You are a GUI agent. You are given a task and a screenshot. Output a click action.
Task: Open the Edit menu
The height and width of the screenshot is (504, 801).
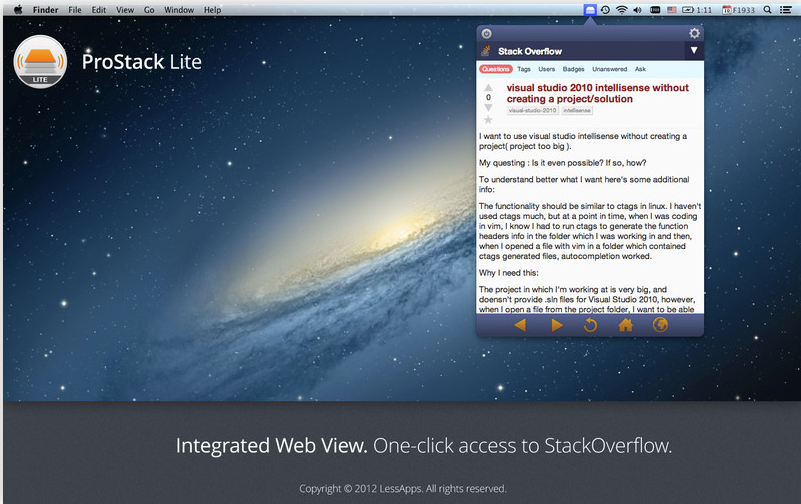(99, 10)
